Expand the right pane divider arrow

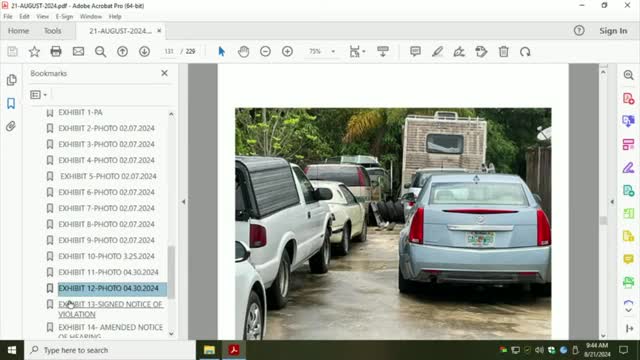coord(612,202)
